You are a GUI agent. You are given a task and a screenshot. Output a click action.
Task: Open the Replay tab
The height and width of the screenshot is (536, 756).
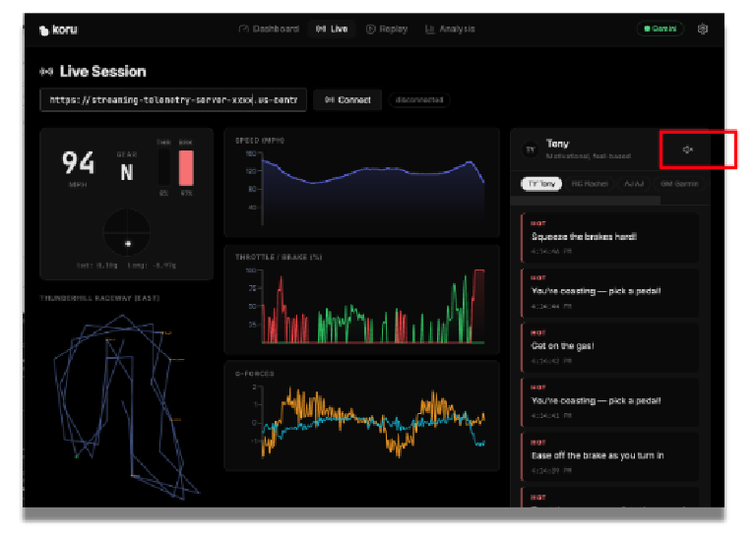pos(387,30)
